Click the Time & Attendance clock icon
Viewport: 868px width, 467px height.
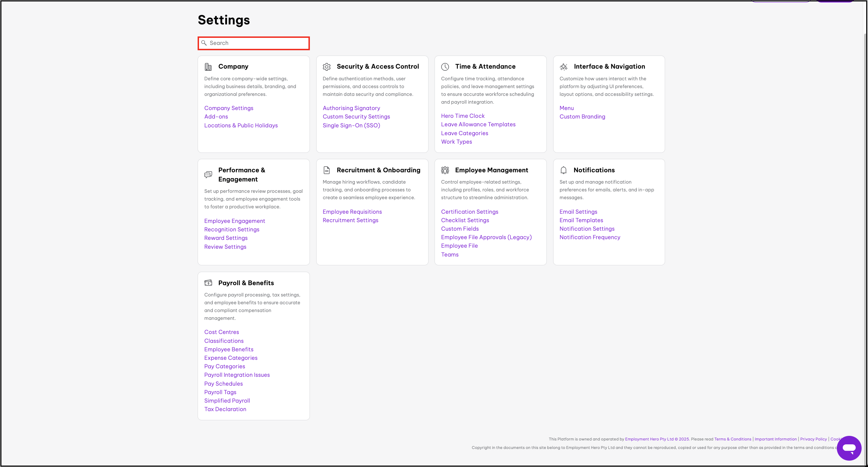[x=445, y=66]
